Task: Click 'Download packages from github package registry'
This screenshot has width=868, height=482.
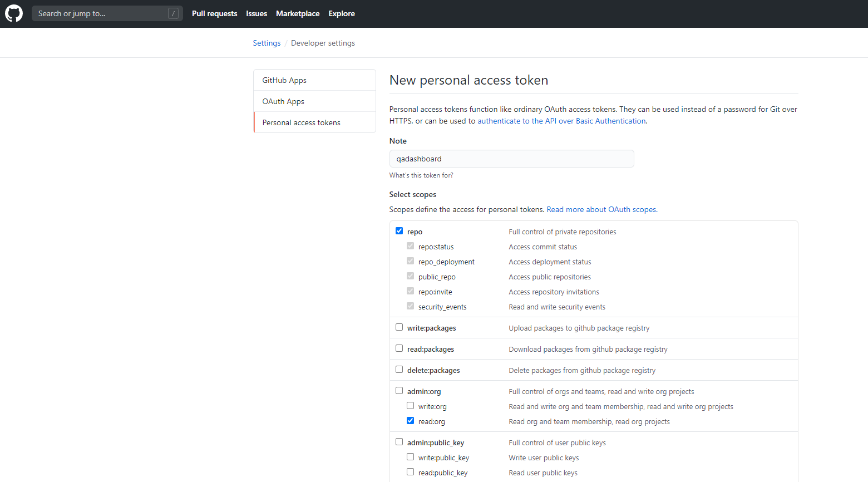Action: [588, 349]
